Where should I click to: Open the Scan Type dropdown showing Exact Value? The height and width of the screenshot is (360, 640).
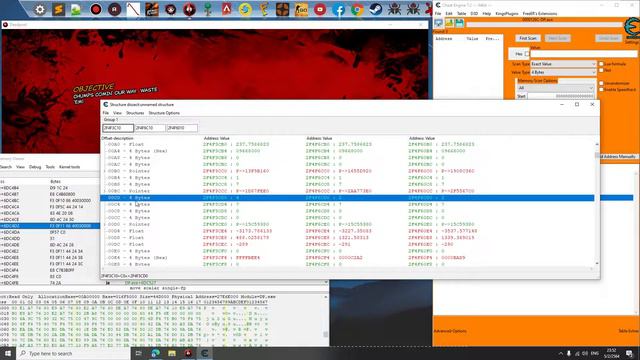tap(563, 64)
